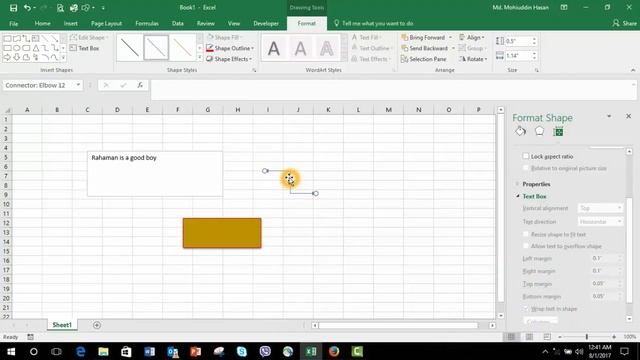
Task: Click the zoom slider handle
Action: (587, 337)
